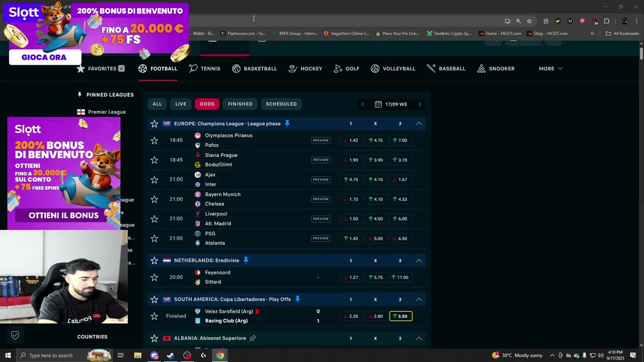Open the Golf tab
This screenshot has height=362, width=644.
347,68
